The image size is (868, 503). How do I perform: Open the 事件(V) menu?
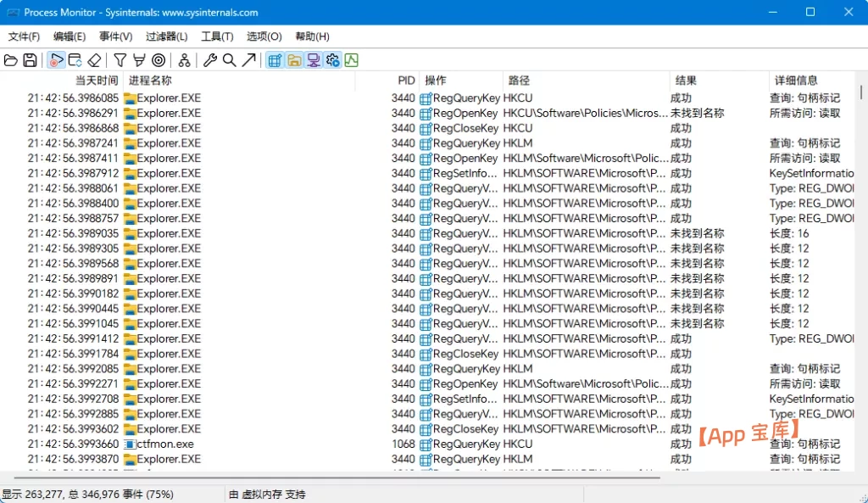[115, 36]
